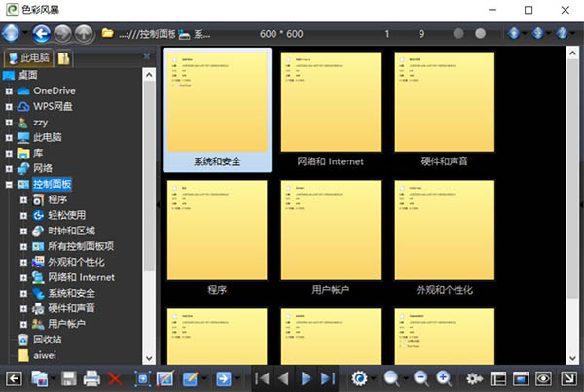584x392 pixels.
Task: Open settings gear with arrow icon
Action: coord(474,379)
